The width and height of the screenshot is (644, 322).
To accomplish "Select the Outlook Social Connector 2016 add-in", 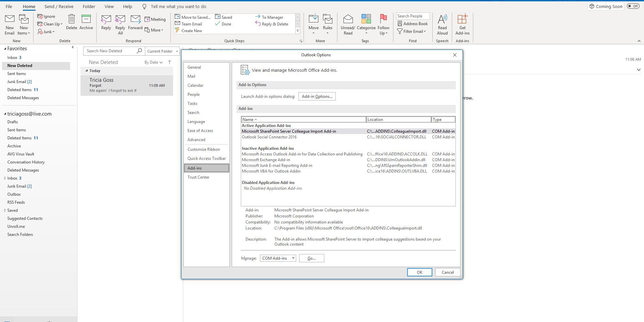I will (348, 137).
